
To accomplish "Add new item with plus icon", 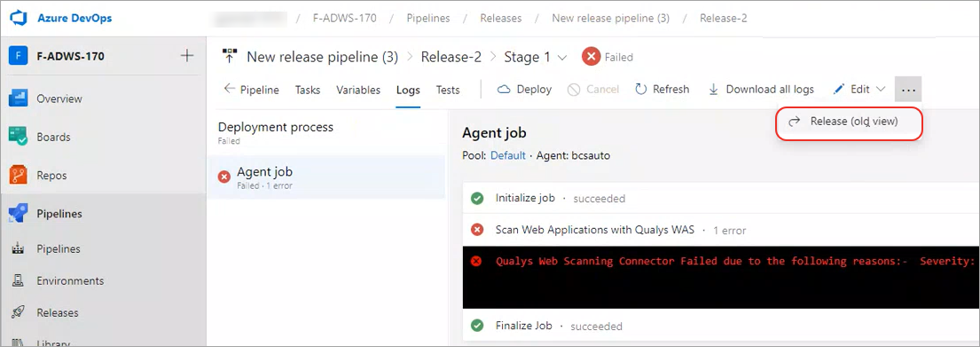I will coord(186,56).
